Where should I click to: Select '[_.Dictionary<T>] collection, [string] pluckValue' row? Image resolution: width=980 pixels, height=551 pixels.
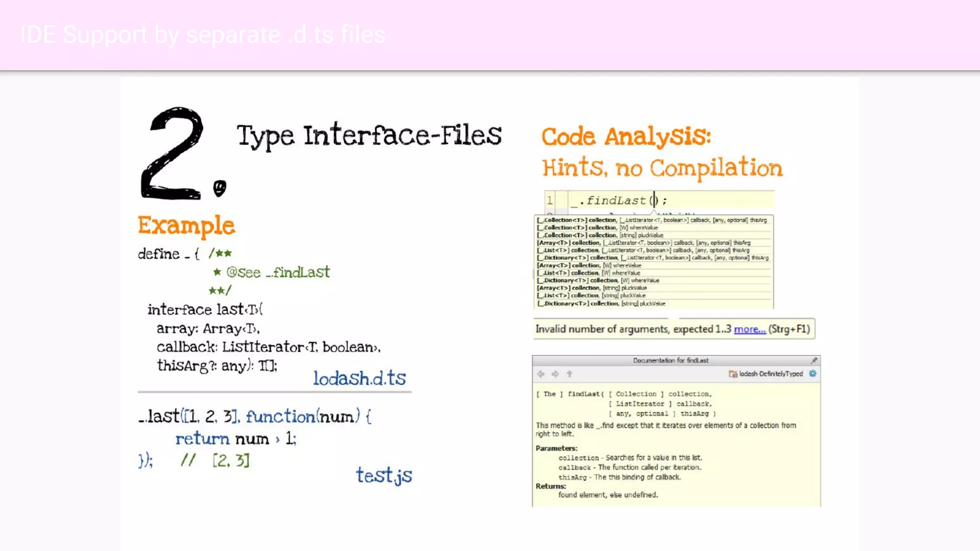click(x=654, y=304)
